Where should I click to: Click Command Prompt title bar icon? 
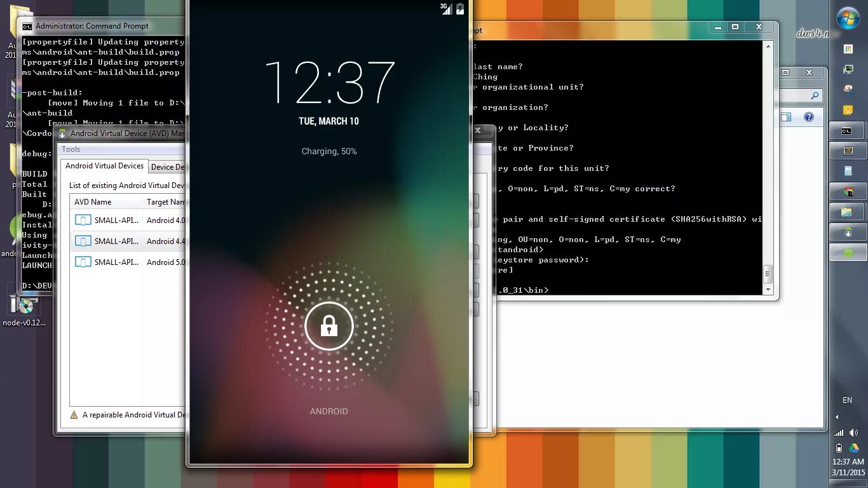point(27,26)
